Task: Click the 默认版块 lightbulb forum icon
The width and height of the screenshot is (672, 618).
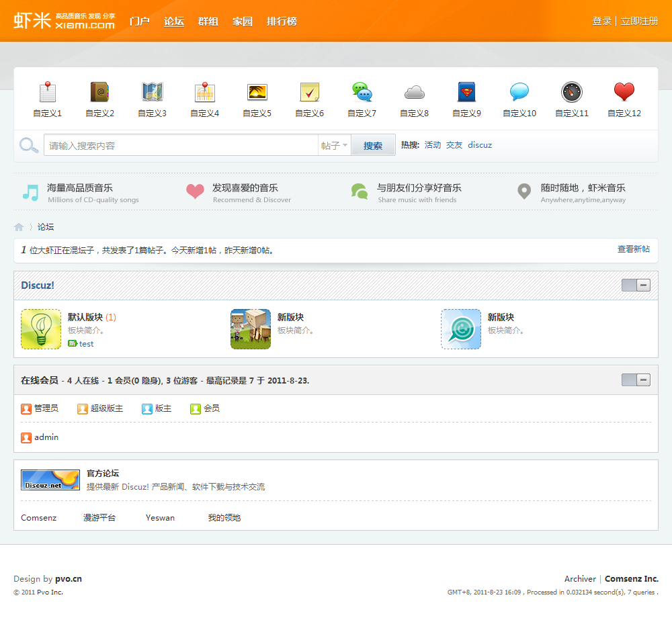Action: pyautogui.click(x=41, y=329)
